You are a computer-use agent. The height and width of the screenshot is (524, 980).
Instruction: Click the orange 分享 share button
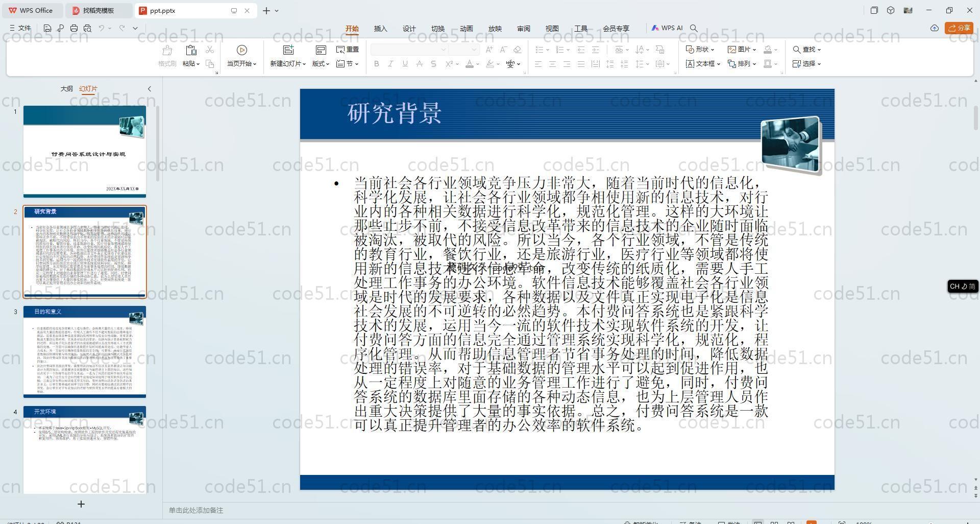pos(959,28)
